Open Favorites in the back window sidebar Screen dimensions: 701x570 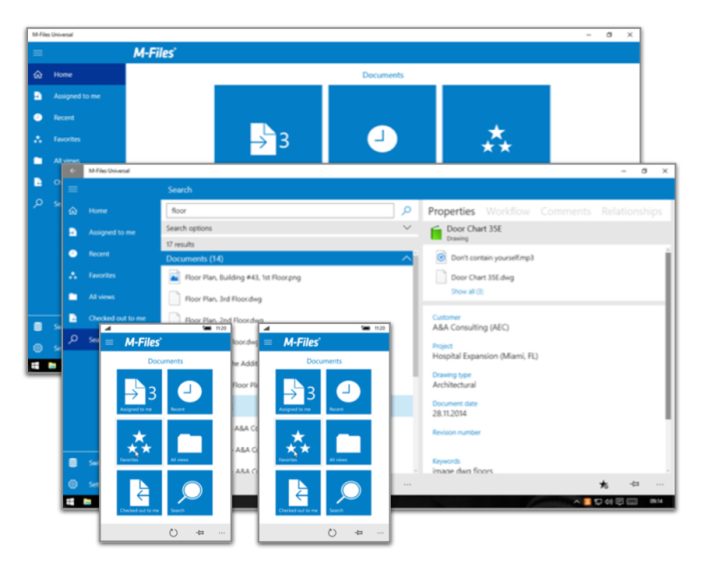[77, 139]
